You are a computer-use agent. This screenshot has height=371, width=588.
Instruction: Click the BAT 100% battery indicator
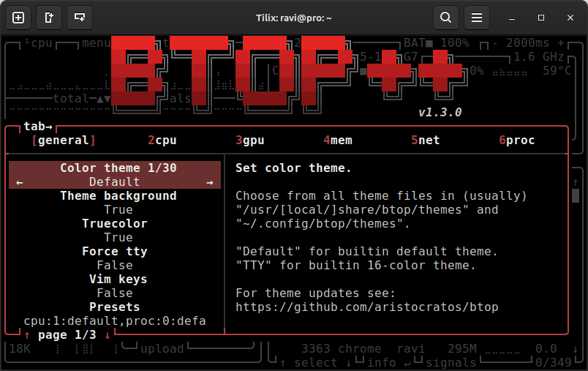(x=437, y=43)
